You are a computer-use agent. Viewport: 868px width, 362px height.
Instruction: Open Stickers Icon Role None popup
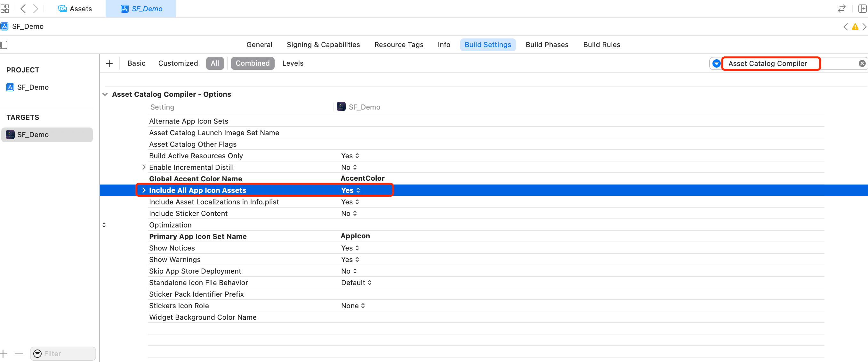pyautogui.click(x=353, y=306)
